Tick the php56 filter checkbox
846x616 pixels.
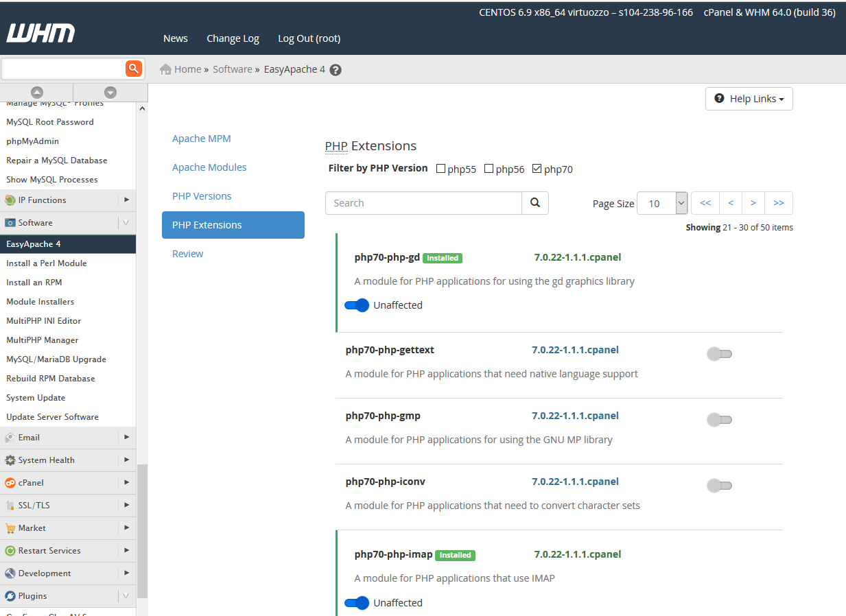[x=489, y=169]
